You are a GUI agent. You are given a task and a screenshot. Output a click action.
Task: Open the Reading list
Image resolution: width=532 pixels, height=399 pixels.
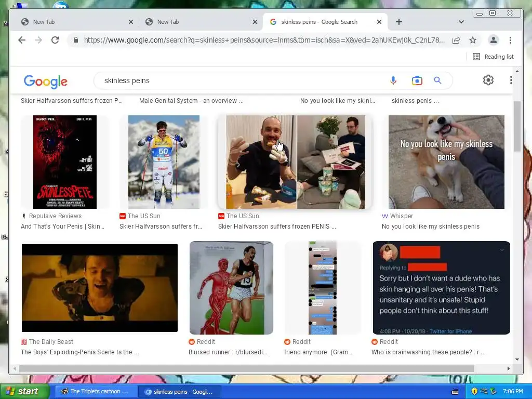coord(494,57)
